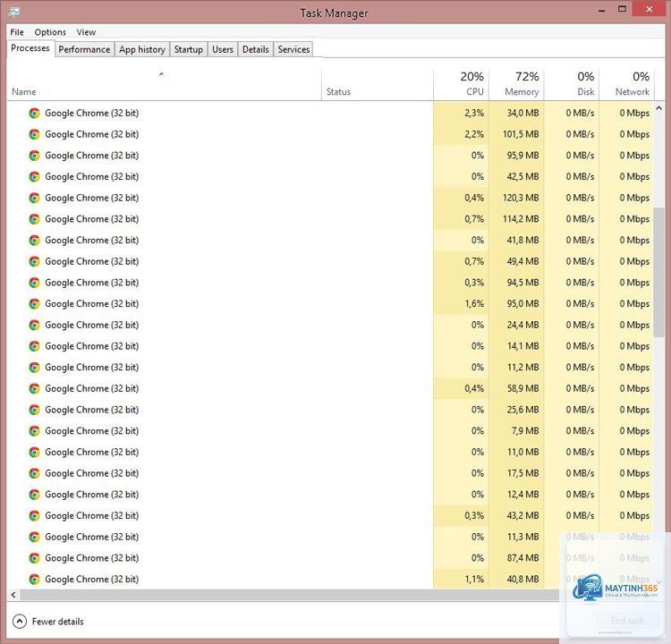The height and width of the screenshot is (644, 671).
Task: Click 0 MB/s disk cell in 34,0 MB row
Action: point(572,113)
